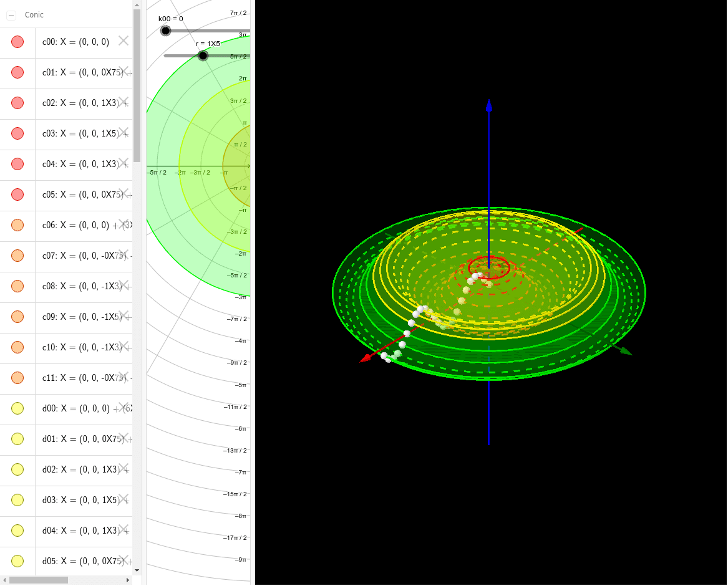Toggle visibility of conic c06

17,225
